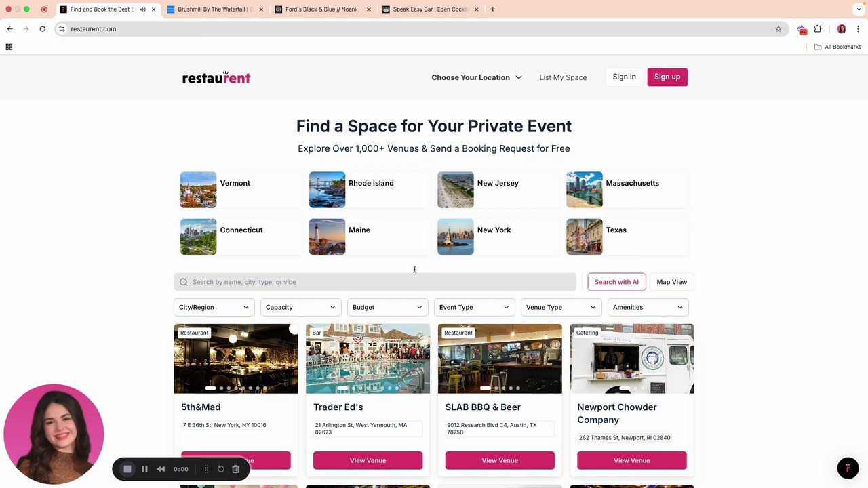Open the browser Extensions puzzle icon

[x=818, y=29]
